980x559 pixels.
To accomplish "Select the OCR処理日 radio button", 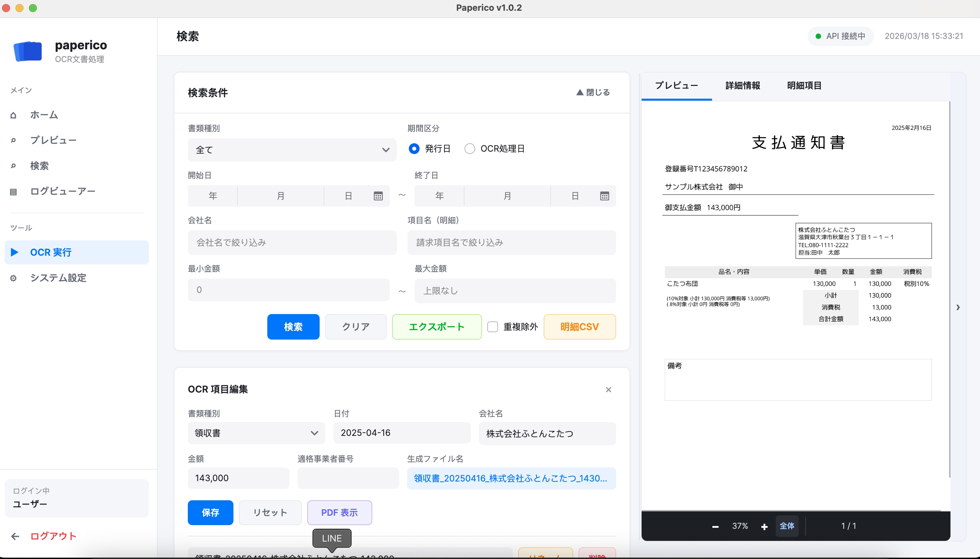I will (469, 148).
